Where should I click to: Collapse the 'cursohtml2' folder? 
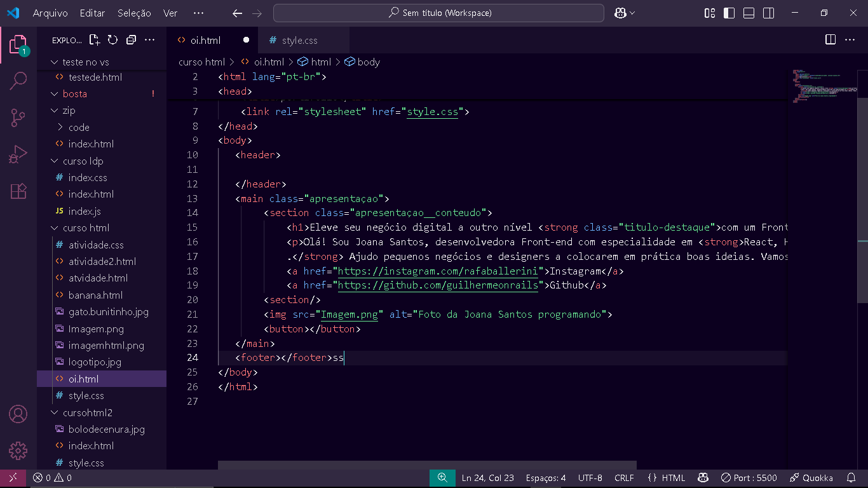102,412
